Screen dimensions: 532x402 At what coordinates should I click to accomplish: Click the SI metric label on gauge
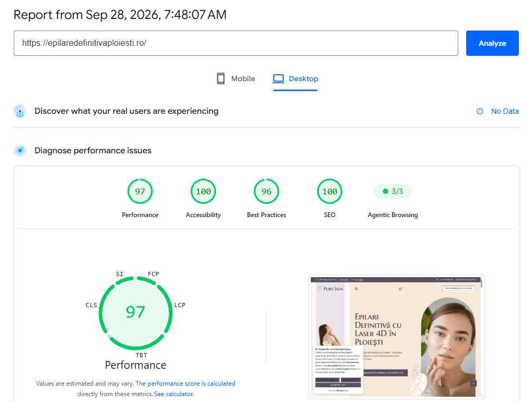tap(120, 274)
